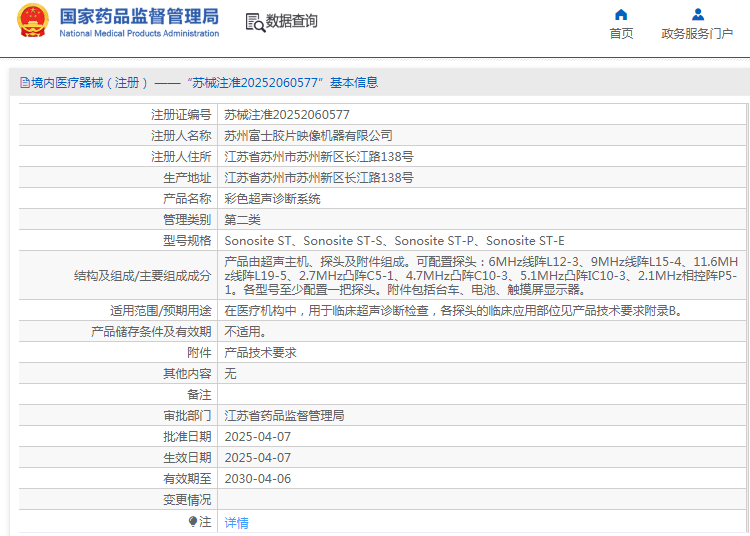
Task: Click the 附件 label
Action: pyautogui.click(x=199, y=353)
